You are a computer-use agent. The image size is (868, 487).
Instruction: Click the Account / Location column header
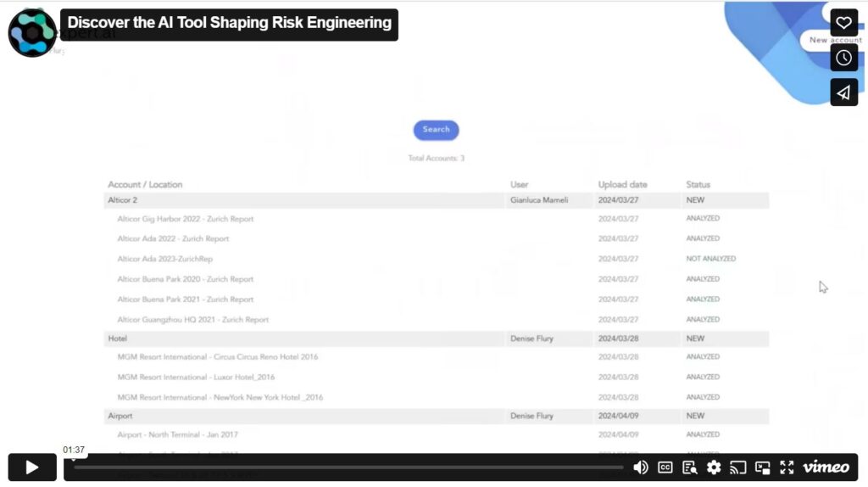click(x=145, y=184)
